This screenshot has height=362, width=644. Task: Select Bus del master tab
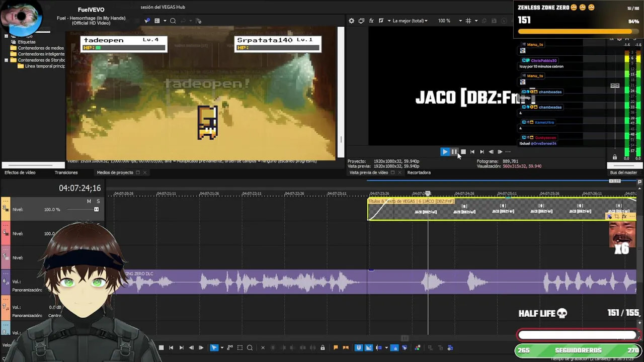click(623, 172)
